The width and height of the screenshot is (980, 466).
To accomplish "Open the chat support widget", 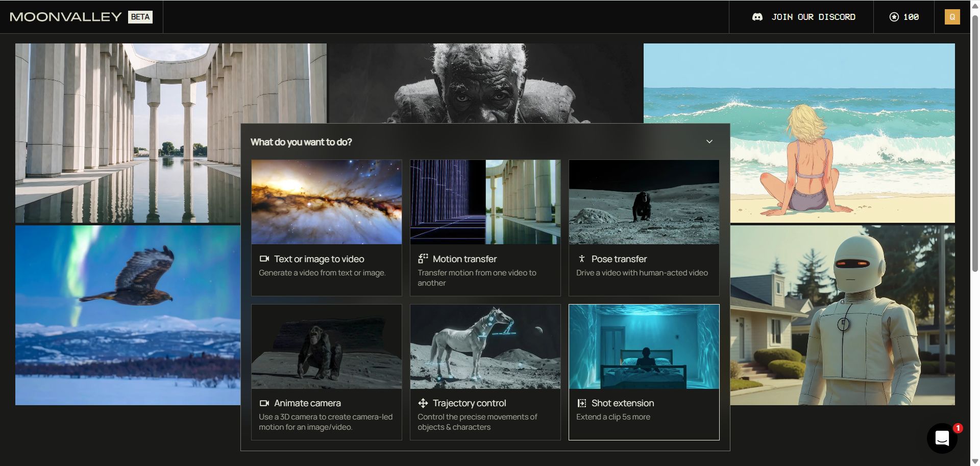I will pyautogui.click(x=942, y=438).
